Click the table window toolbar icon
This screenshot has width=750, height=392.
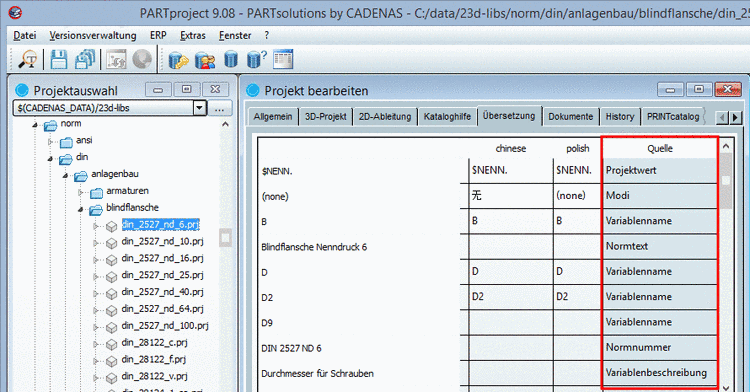(x=283, y=59)
